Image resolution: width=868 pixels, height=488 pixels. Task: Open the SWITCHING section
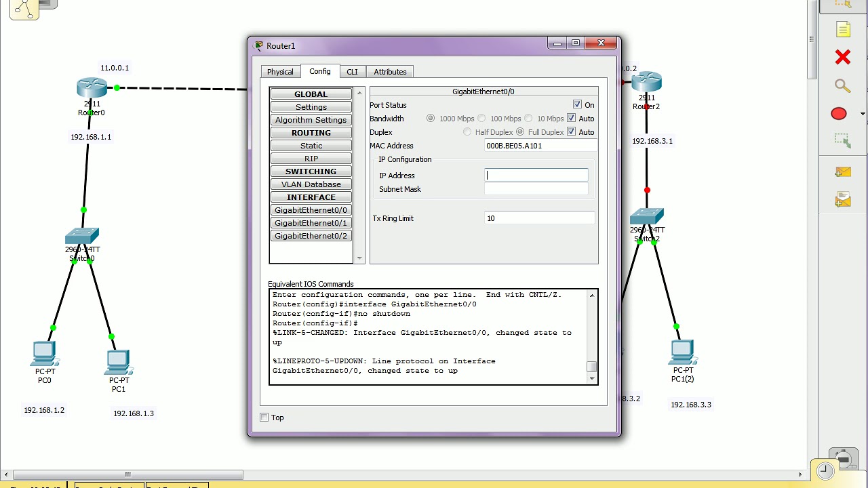[x=311, y=171]
